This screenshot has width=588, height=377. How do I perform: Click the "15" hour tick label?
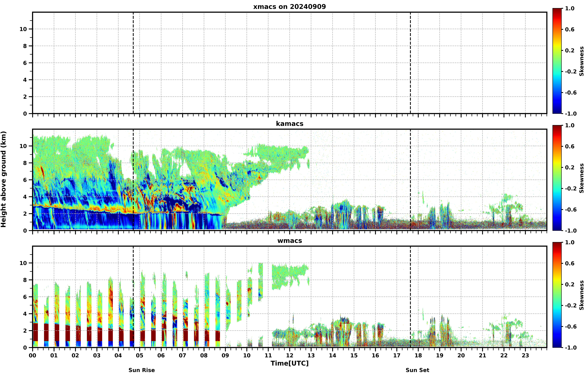coord(354,355)
